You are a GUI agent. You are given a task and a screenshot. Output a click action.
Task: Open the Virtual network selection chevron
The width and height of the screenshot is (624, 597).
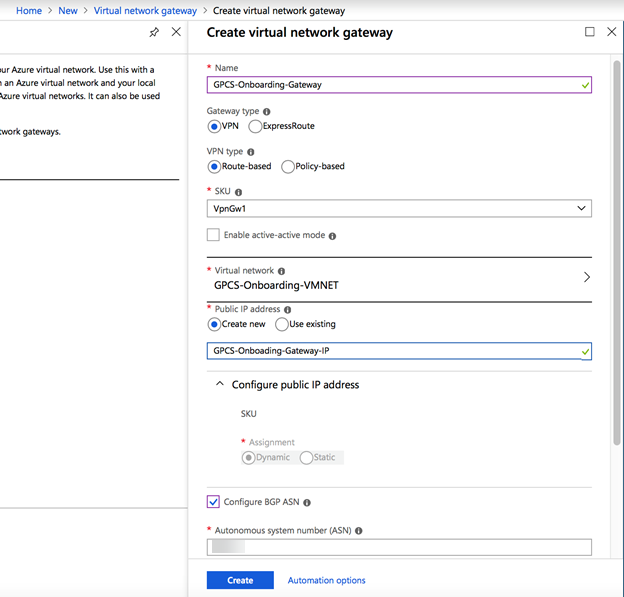(x=586, y=277)
